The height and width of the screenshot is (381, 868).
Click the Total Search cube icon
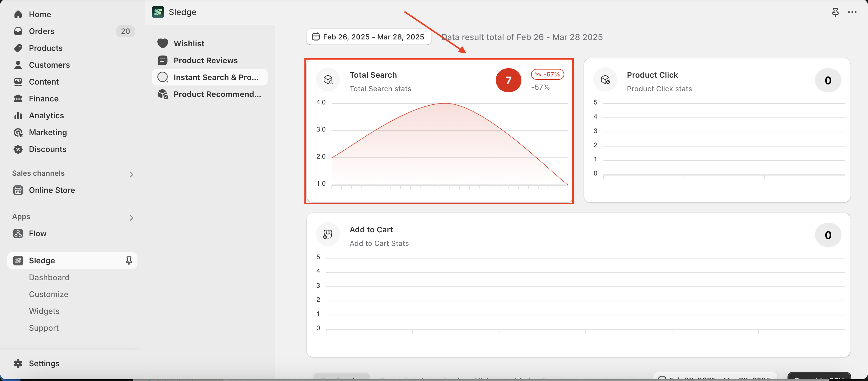tap(328, 80)
